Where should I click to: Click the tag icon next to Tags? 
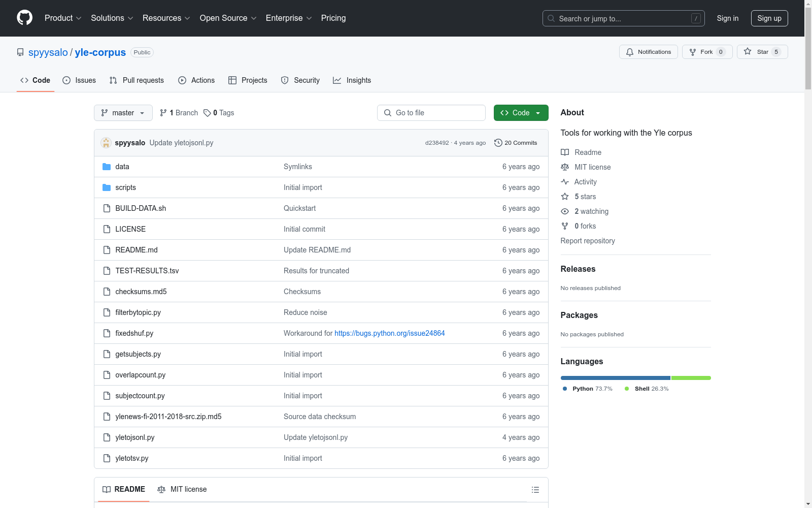tap(207, 113)
